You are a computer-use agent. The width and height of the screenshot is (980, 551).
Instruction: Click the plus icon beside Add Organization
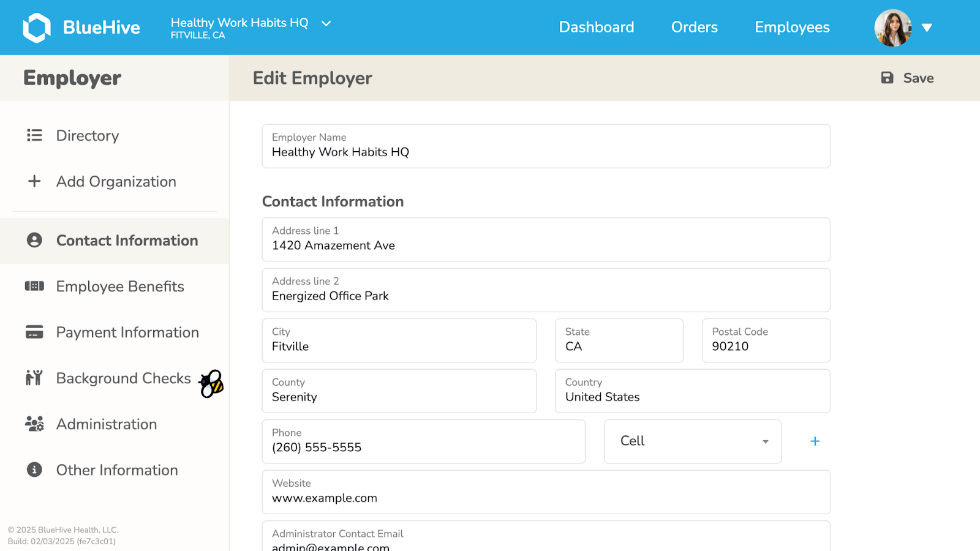click(x=34, y=181)
